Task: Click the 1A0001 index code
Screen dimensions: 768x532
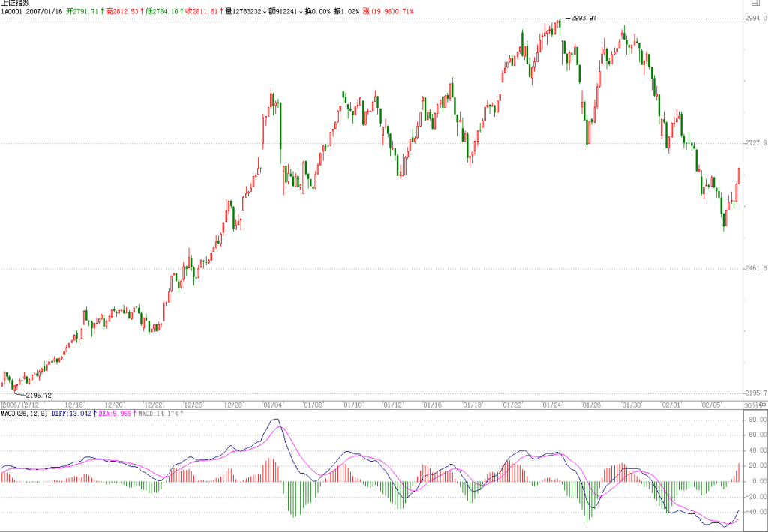Action: click(x=12, y=10)
